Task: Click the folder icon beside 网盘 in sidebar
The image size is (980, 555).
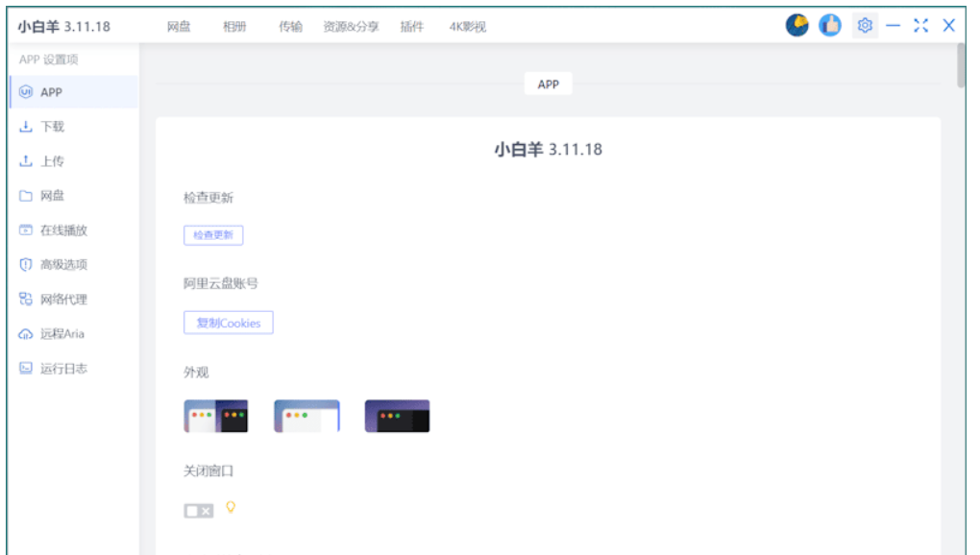Action: (x=26, y=196)
